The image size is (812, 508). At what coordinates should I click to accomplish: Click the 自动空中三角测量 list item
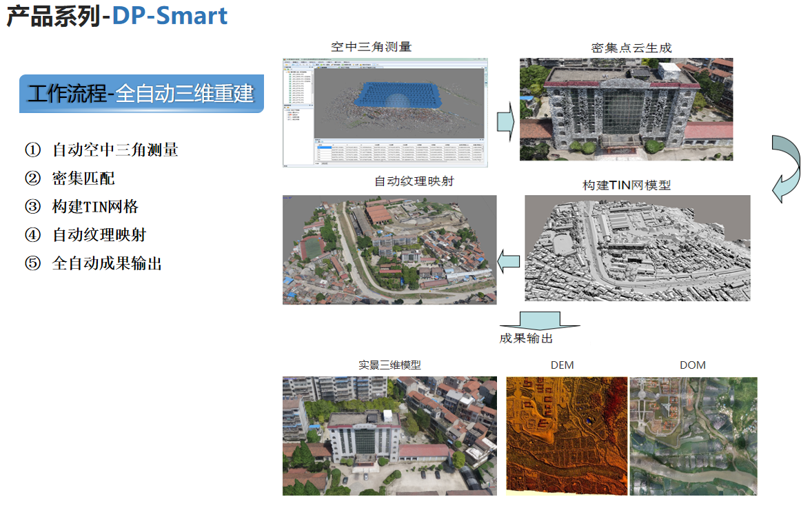(x=115, y=150)
